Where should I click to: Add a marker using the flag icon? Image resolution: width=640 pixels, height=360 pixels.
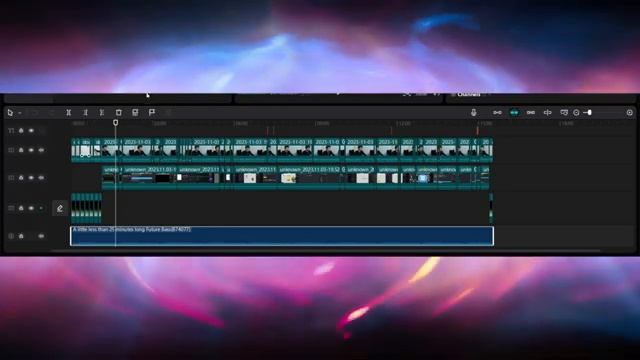[152, 113]
